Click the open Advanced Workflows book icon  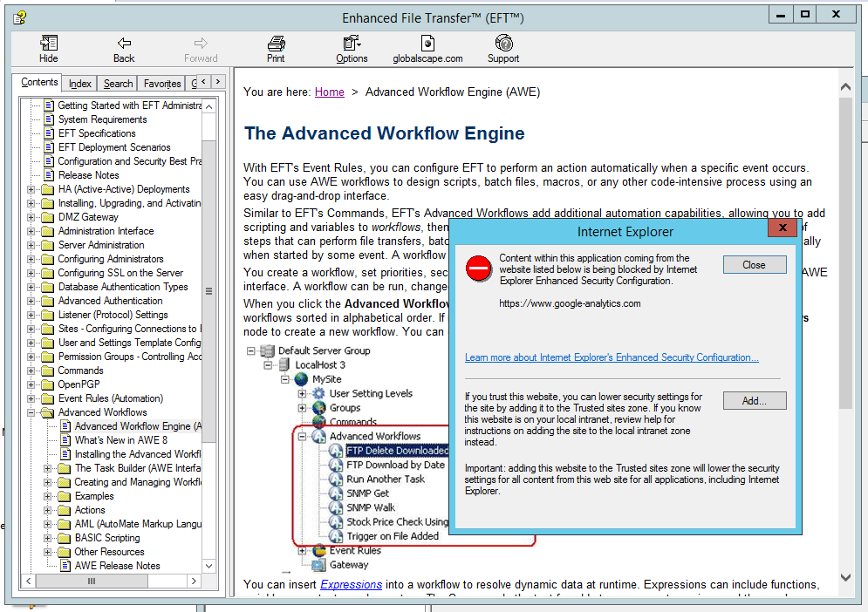(48, 413)
